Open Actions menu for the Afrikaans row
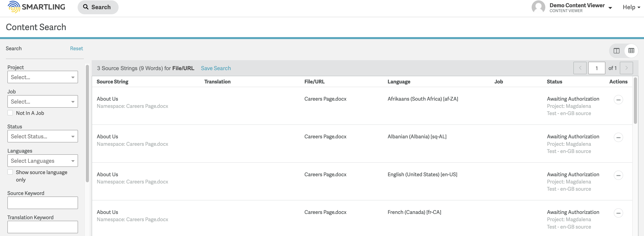The height and width of the screenshot is (236, 644). 618,100
